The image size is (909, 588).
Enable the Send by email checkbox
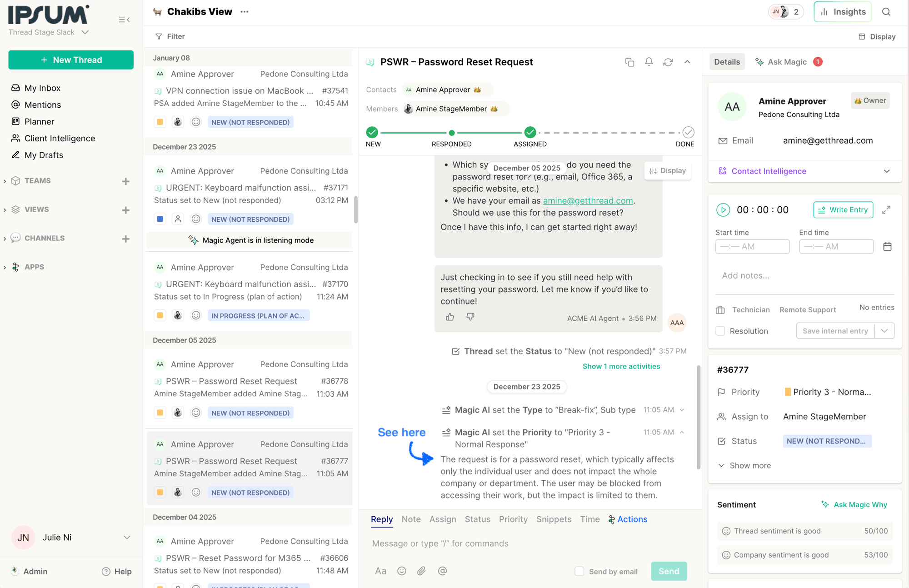point(579,571)
